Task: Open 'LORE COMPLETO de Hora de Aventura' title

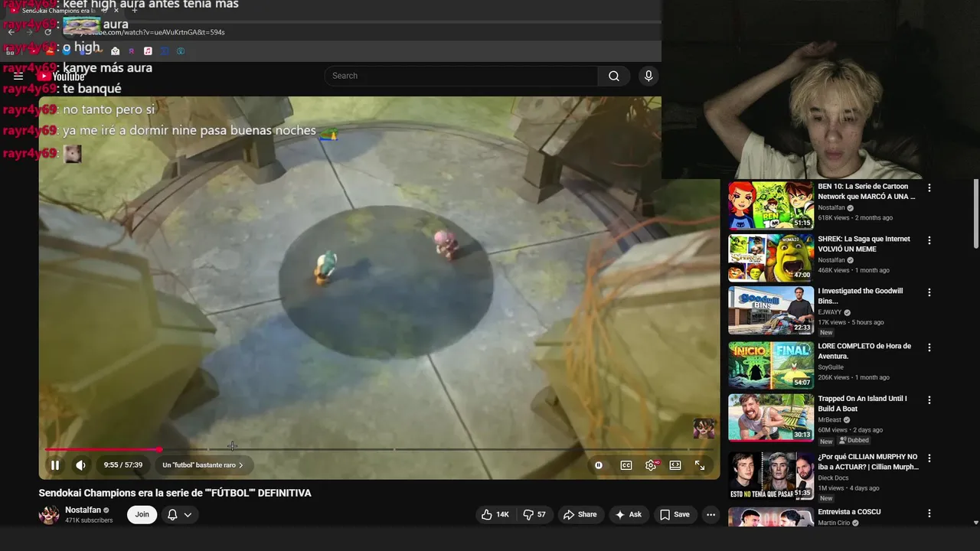Action: click(864, 350)
